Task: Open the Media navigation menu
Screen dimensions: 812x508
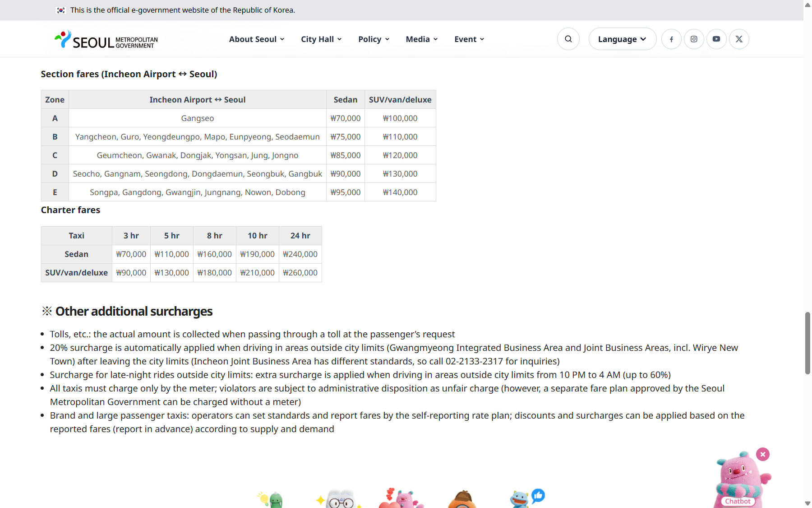Action: click(422, 39)
